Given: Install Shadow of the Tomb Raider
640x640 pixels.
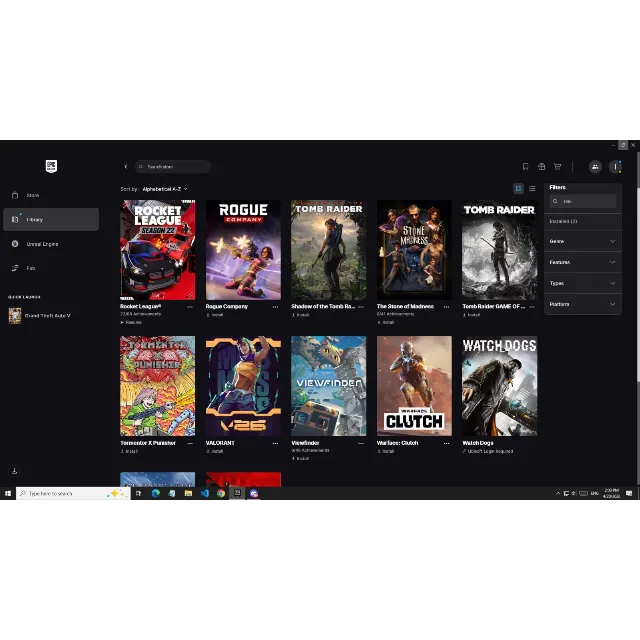Looking at the screenshot, I should pos(300,315).
